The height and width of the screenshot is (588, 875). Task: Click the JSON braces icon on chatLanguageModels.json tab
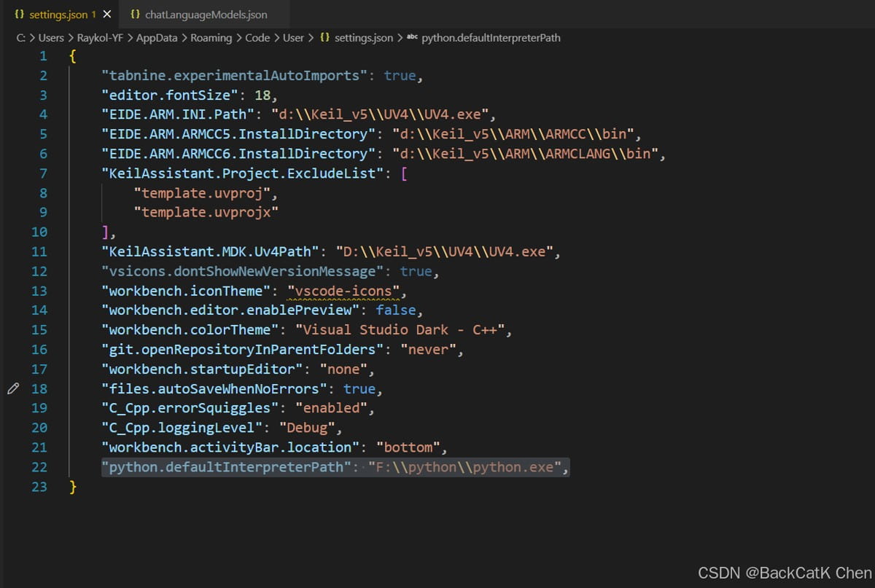(x=136, y=15)
